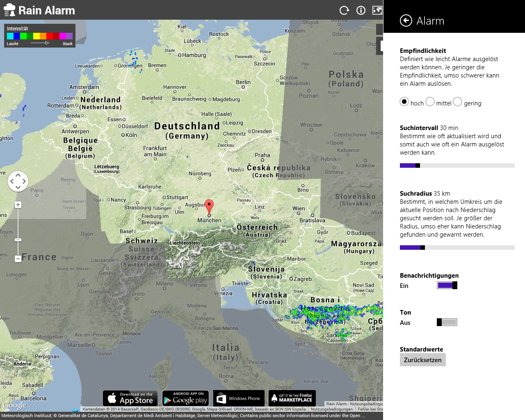Zoom out with map minus button
This screenshot has width=525, height=420.
click(18, 259)
